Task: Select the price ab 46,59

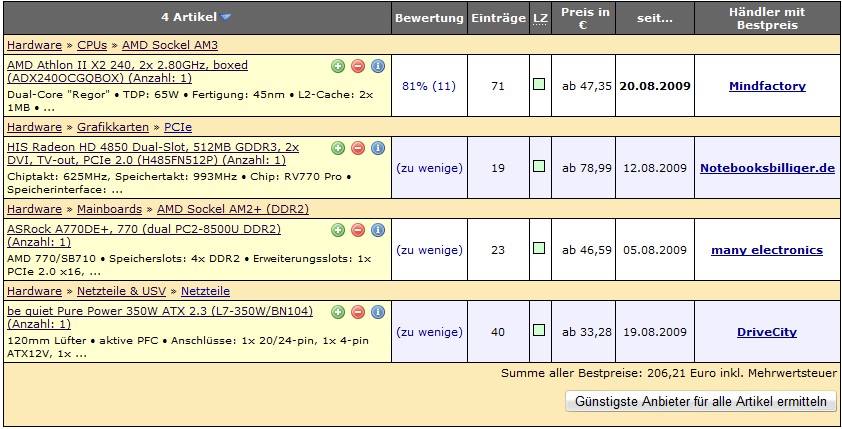Action: click(587, 250)
